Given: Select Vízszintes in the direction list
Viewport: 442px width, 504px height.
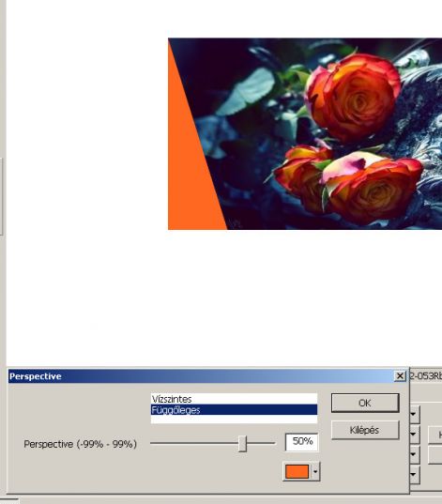Looking at the screenshot, I should coord(234,399).
